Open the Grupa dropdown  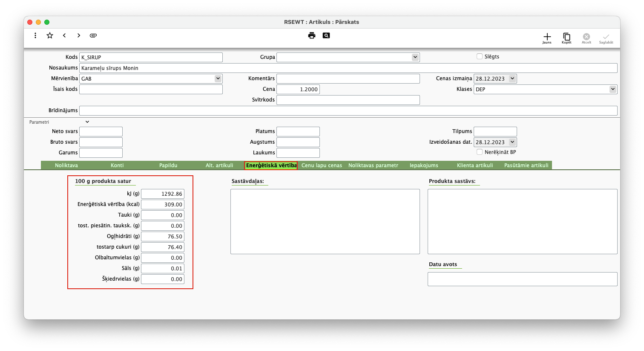coord(415,57)
